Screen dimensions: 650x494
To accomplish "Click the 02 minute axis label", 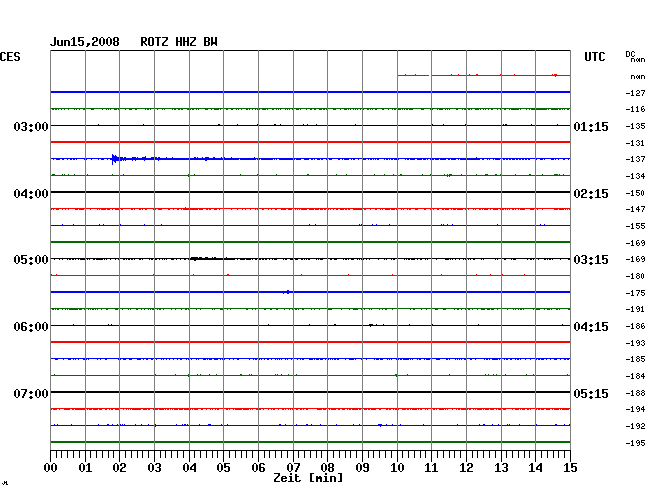I will pos(119,468).
